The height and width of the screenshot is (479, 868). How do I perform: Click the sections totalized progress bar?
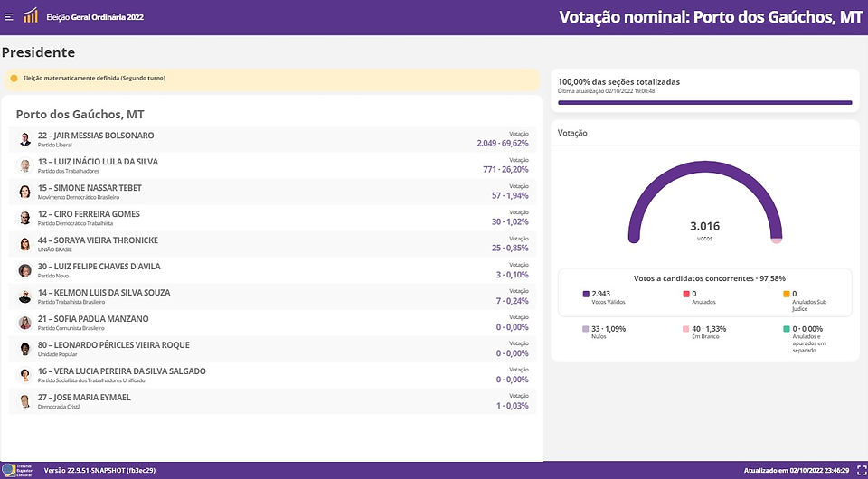704,102
